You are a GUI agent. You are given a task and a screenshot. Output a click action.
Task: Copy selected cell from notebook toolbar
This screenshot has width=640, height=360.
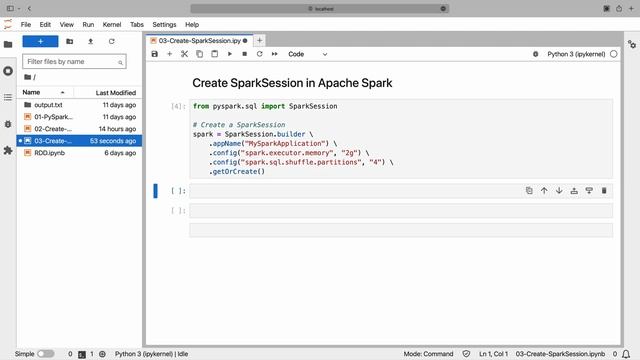tap(199, 54)
